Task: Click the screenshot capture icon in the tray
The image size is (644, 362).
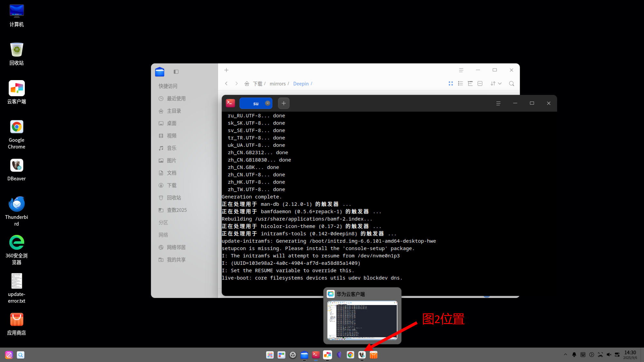Action: [600, 355]
